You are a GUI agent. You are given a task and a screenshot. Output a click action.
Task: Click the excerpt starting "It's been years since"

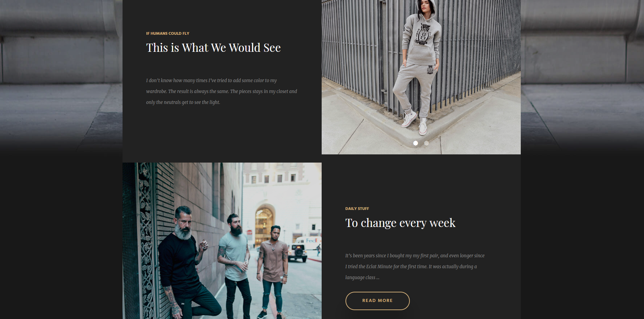415,267
